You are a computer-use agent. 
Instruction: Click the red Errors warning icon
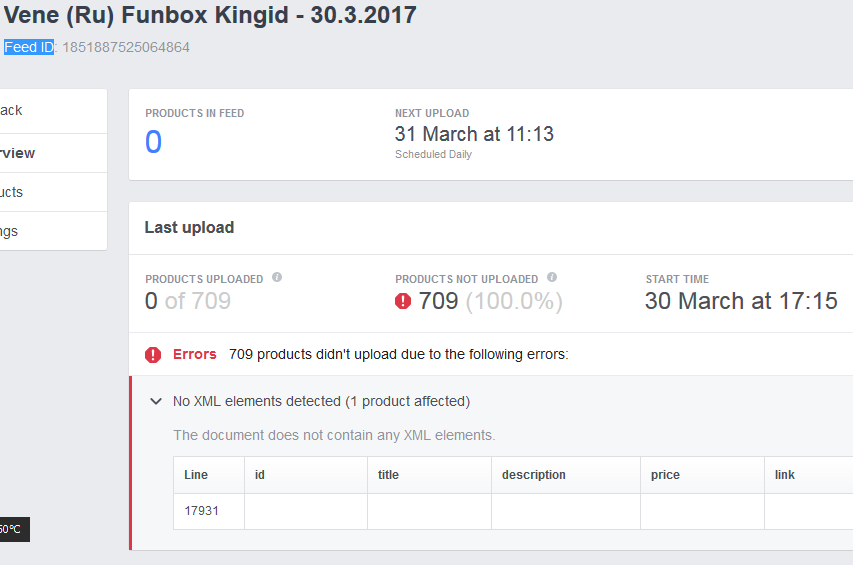(x=153, y=354)
